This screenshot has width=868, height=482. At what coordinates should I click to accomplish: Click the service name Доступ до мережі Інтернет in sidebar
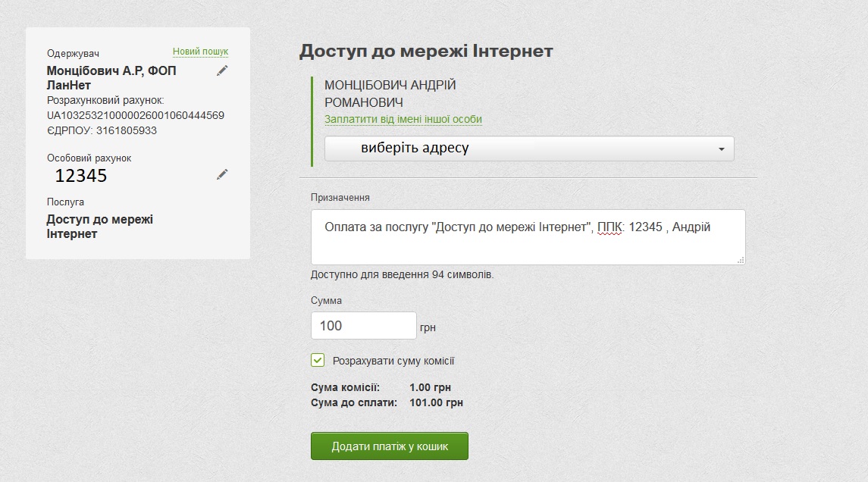tap(99, 227)
